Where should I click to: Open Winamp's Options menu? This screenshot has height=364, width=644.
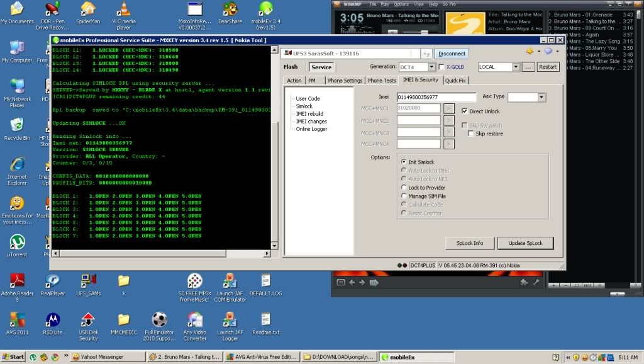coord(401,4)
